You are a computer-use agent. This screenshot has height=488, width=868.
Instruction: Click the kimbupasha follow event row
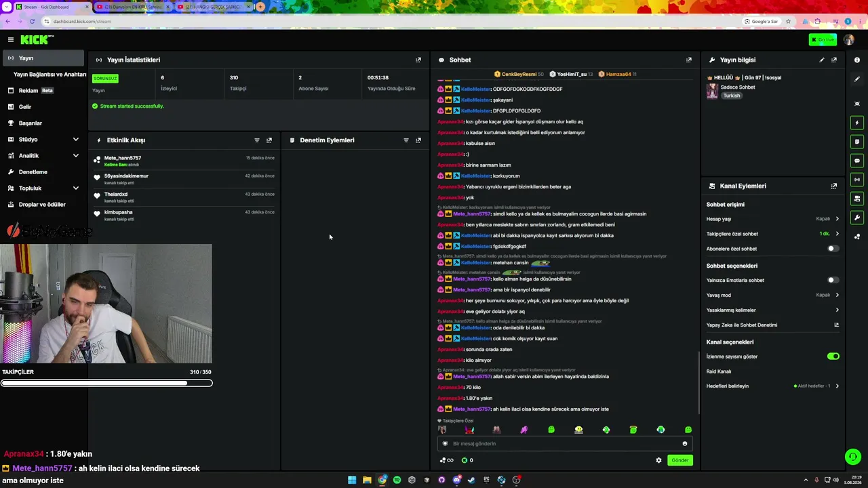[x=184, y=215]
